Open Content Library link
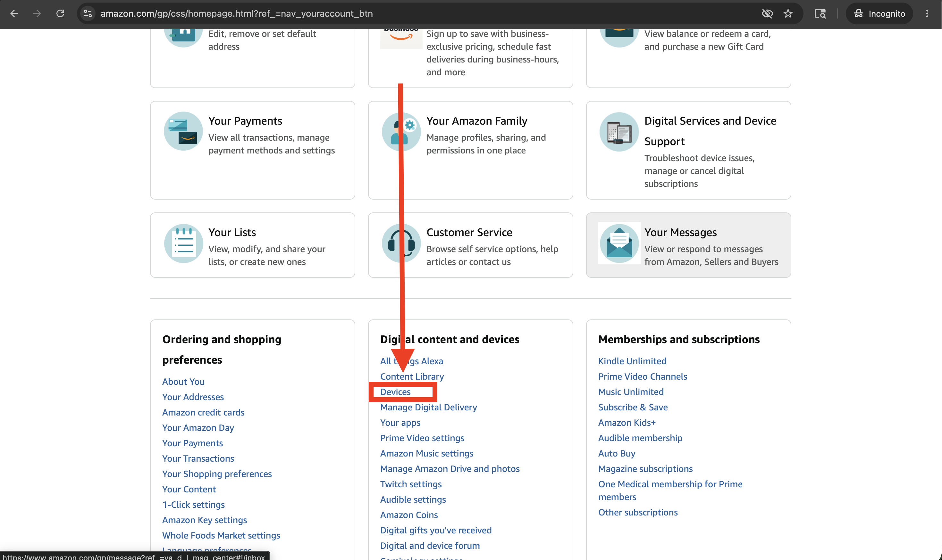 (412, 377)
